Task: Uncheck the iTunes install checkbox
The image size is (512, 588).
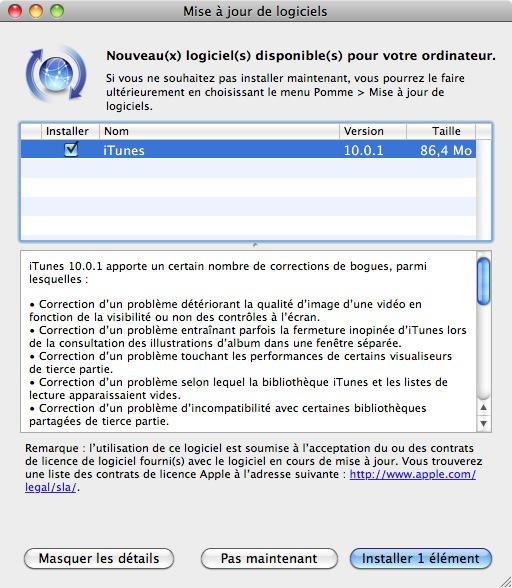Action: (x=71, y=150)
